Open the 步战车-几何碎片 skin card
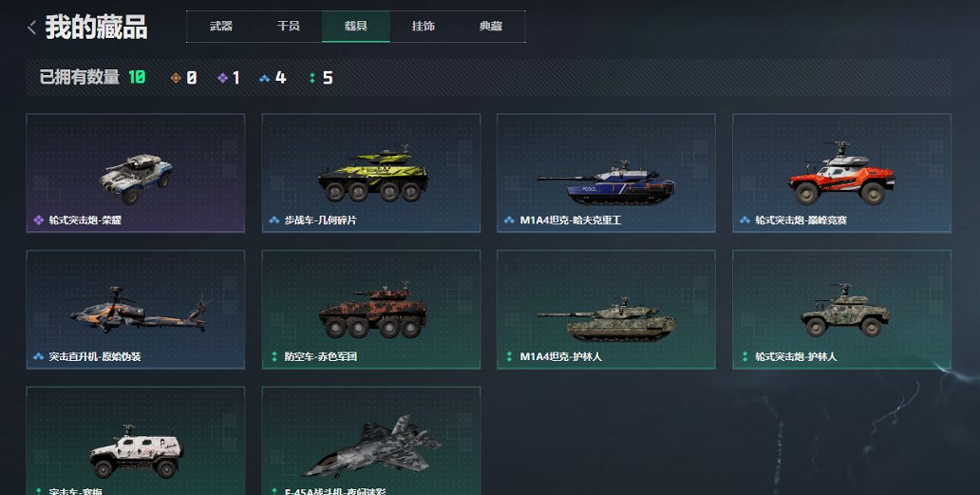This screenshot has height=495, width=980. (x=371, y=173)
